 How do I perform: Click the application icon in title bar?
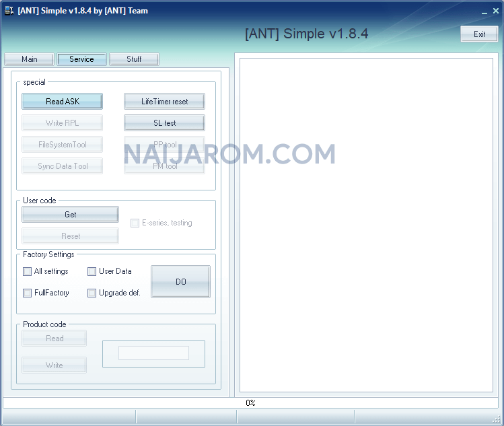[x=9, y=11]
